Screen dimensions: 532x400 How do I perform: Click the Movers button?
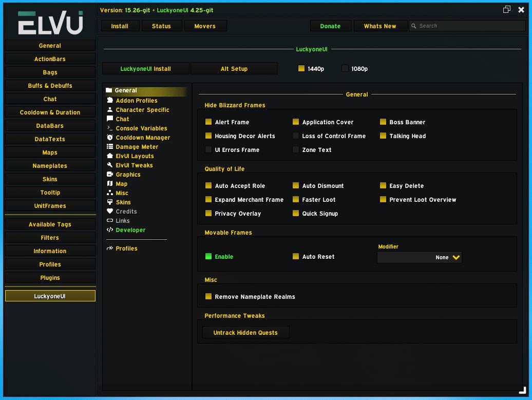205,26
